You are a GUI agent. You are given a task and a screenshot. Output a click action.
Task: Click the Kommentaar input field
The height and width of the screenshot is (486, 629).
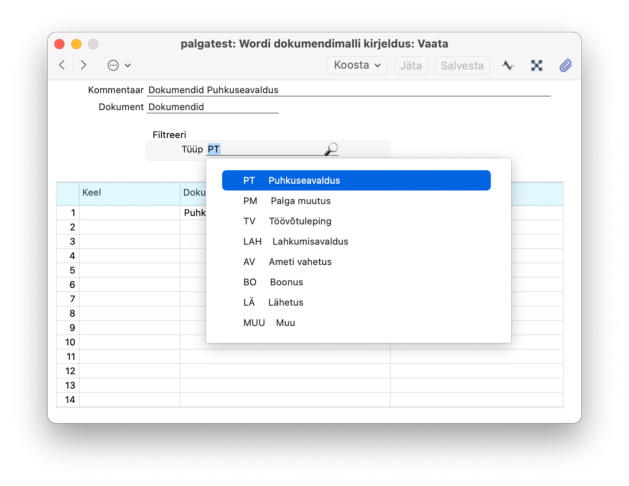[349, 90]
